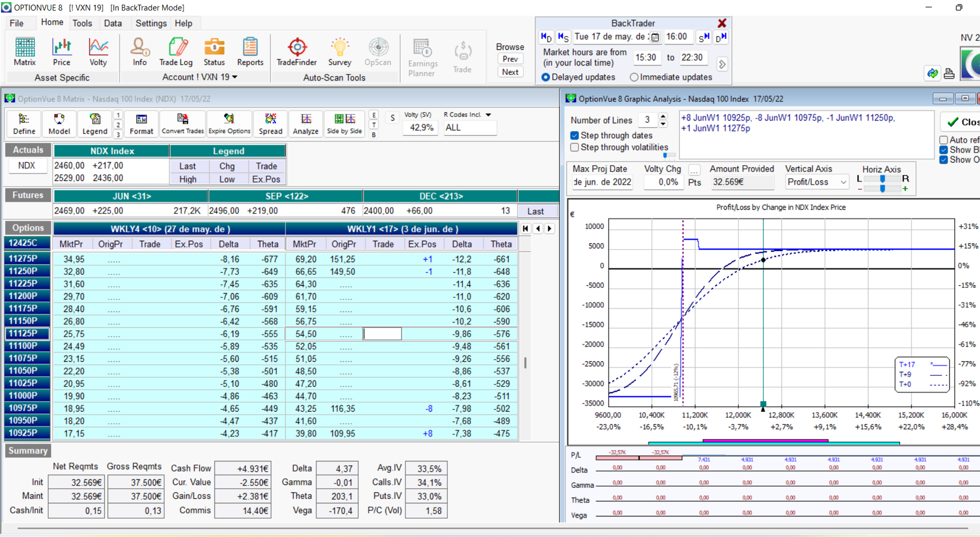980x537 pixels.
Task: Launch the TradeFinder tool
Action: click(296, 52)
